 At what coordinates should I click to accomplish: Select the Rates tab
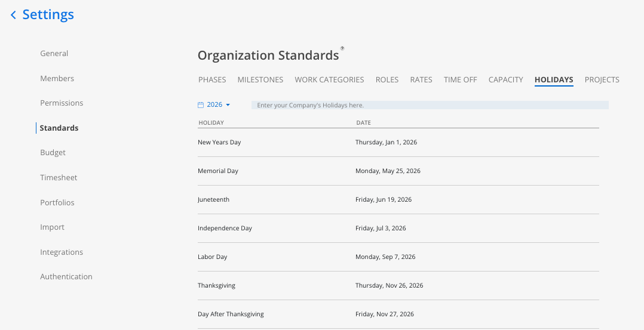pos(421,79)
